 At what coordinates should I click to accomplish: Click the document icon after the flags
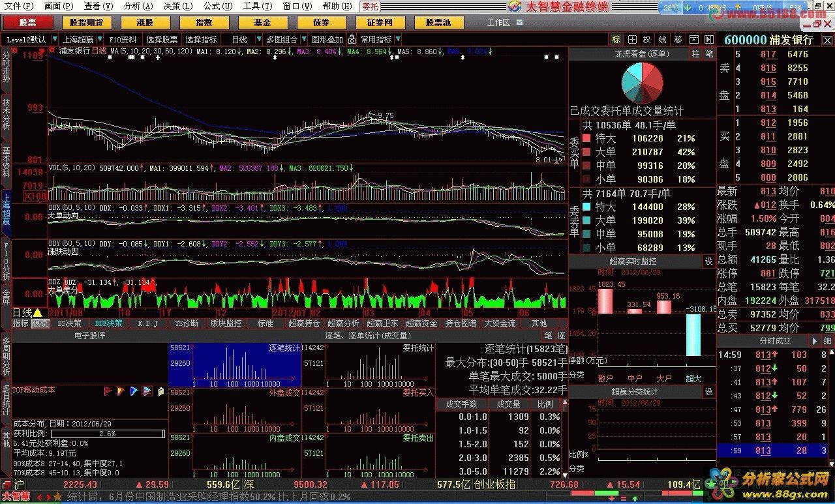160,391
